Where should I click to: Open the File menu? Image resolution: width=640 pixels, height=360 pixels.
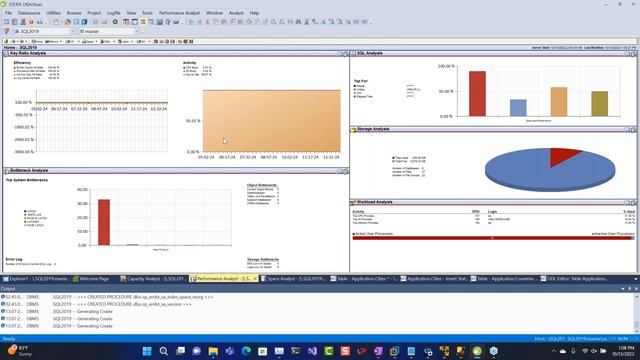[8, 13]
